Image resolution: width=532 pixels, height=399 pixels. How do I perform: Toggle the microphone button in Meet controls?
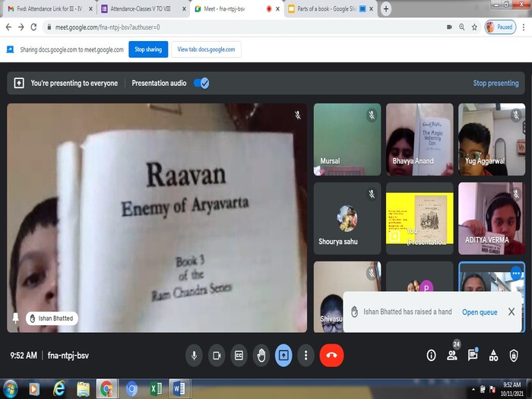click(x=194, y=355)
